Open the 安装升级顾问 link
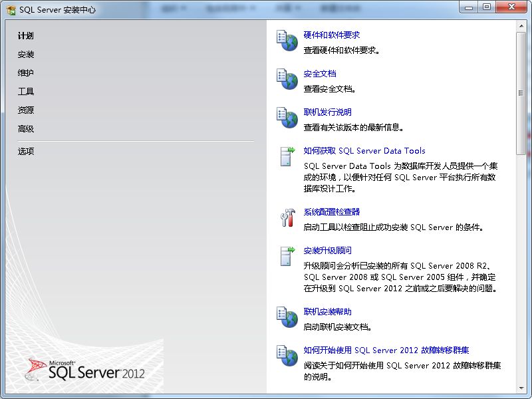This screenshot has width=532, height=399. pyautogui.click(x=327, y=251)
